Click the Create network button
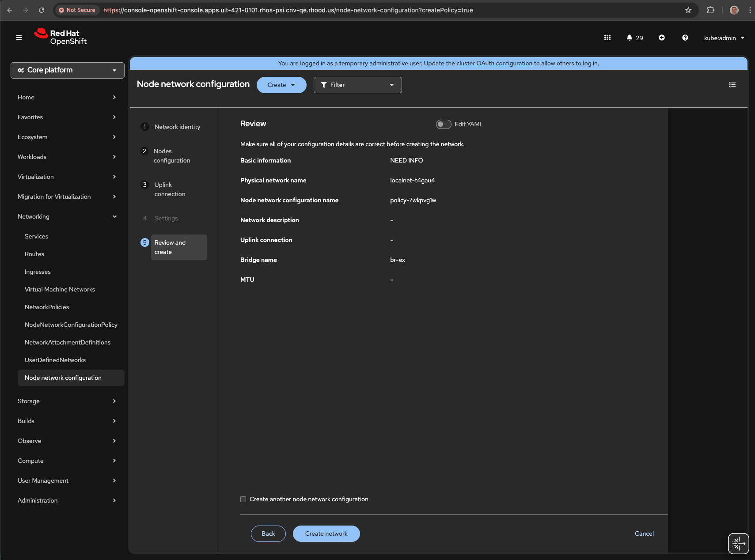The image size is (755, 560). (x=326, y=534)
